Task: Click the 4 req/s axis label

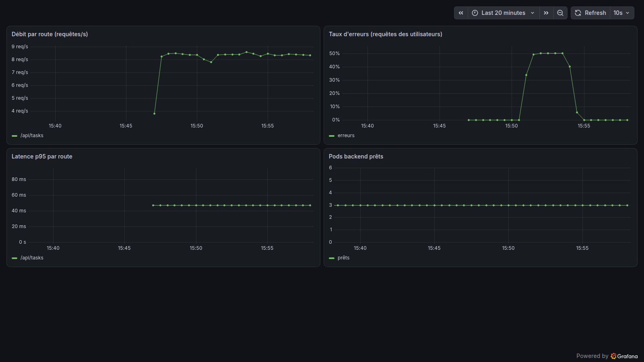Action: 20,111
